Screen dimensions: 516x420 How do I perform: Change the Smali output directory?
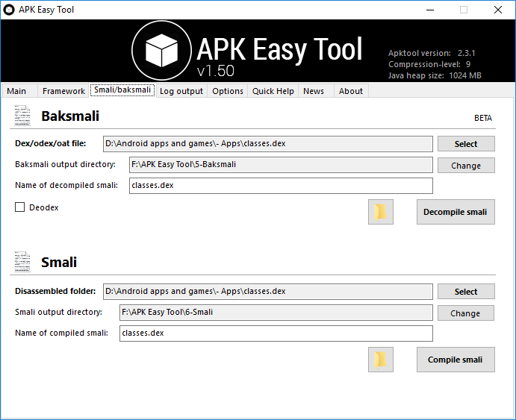[x=466, y=313]
